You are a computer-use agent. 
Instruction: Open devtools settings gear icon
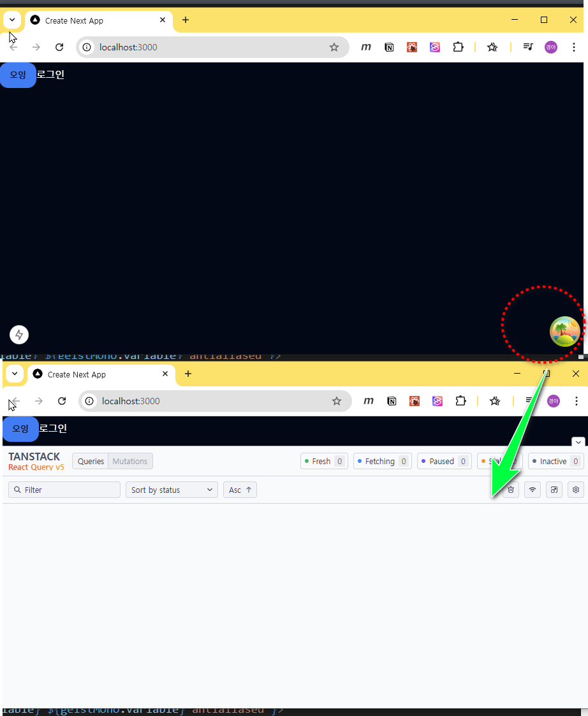click(576, 490)
